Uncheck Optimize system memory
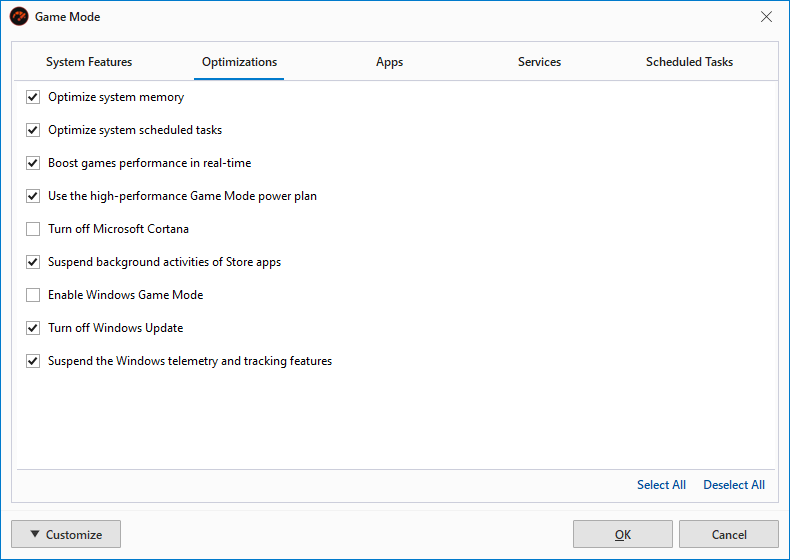Image resolution: width=790 pixels, height=560 pixels. pyautogui.click(x=33, y=97)
